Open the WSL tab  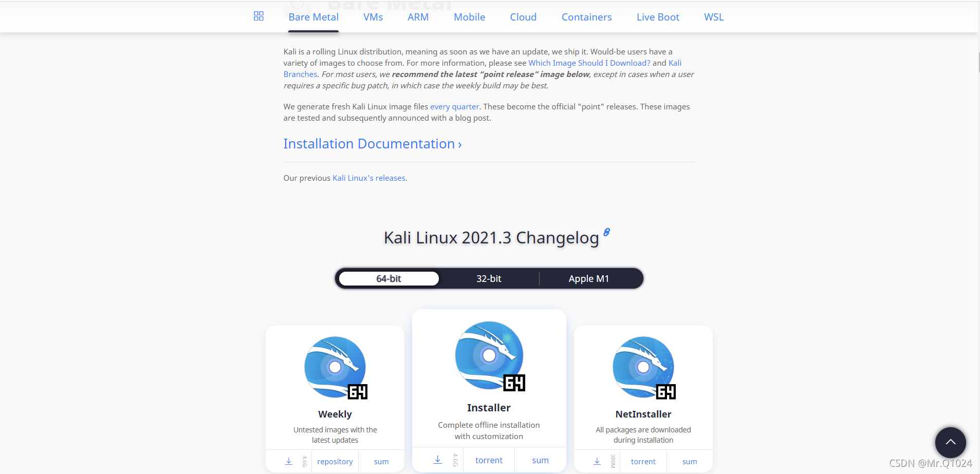pyautogui.click(x=714, y=17)
